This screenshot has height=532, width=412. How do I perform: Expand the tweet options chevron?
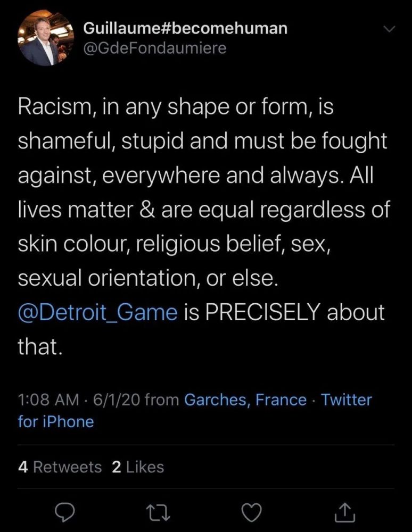(390, 29)
